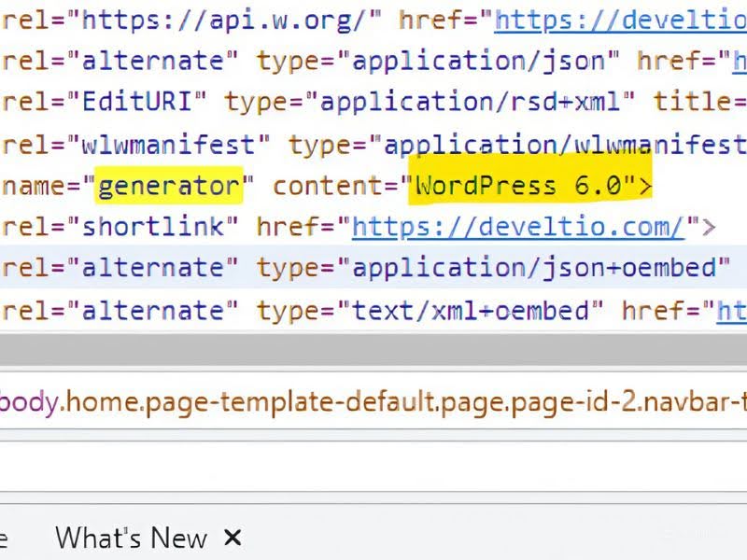The image size is (747, 560).
Task: Click the highlighted "WordPress 6.0" content value
Action: [518, 186]
